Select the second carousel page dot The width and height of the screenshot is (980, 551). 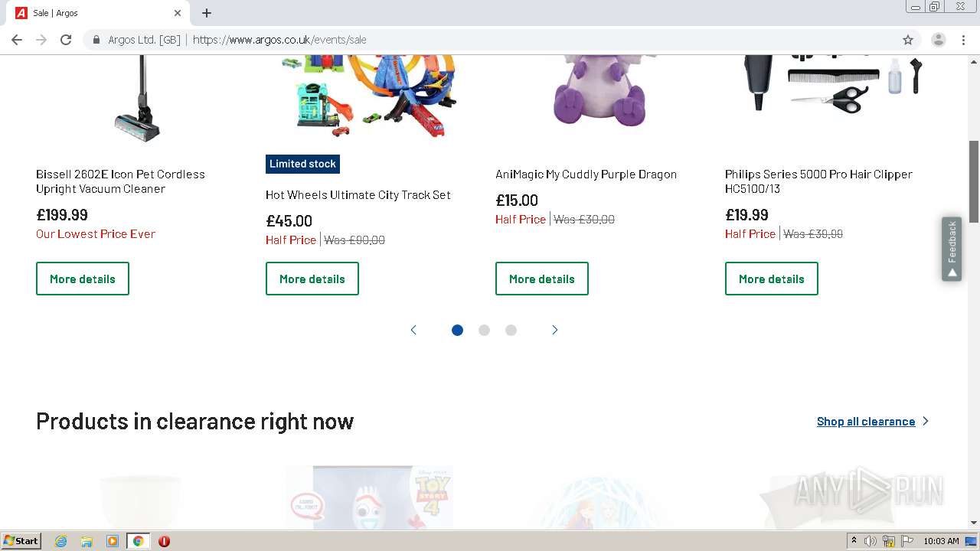pos(484,330)
